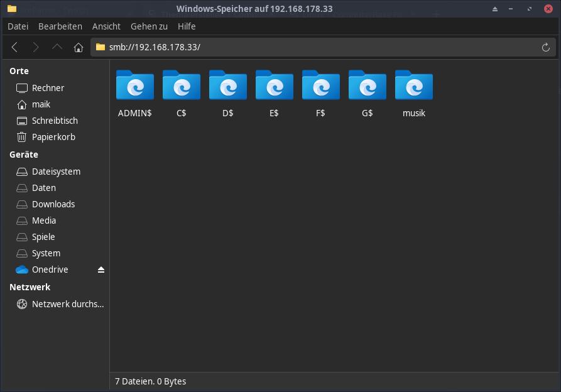561x392 pixels.
Task: Select the musik share folder
Action: [x=414, y=94]
